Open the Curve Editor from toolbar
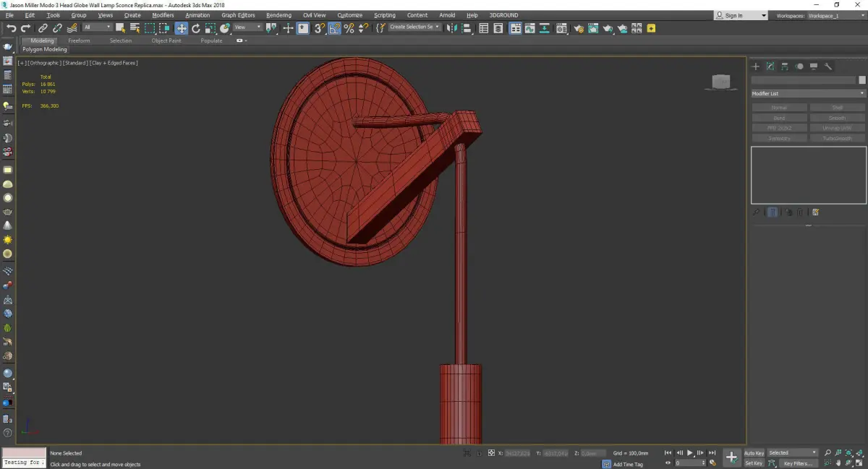Image resolution: width=868 pixels, height=469 pixels. pos(529,28)
